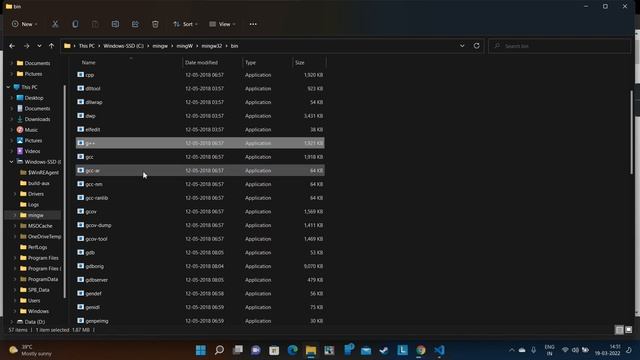Screen dimensions: 640x360
Task: Open taskbar Search
Action: tap(219, 350)
